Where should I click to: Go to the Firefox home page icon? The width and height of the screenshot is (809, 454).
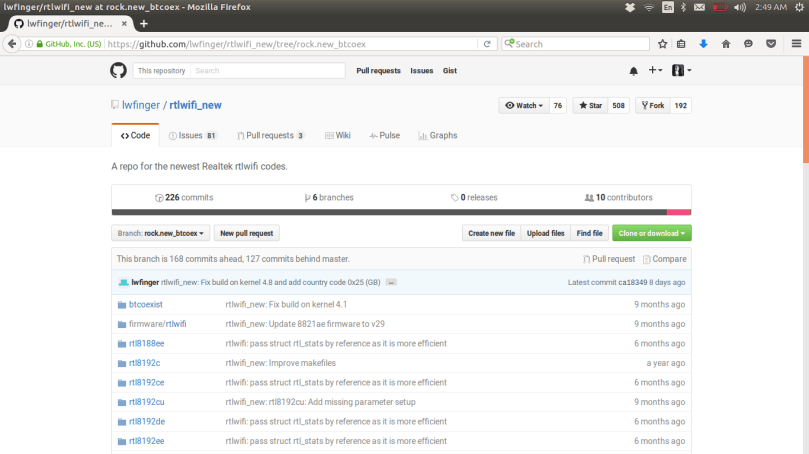point(726,44)
